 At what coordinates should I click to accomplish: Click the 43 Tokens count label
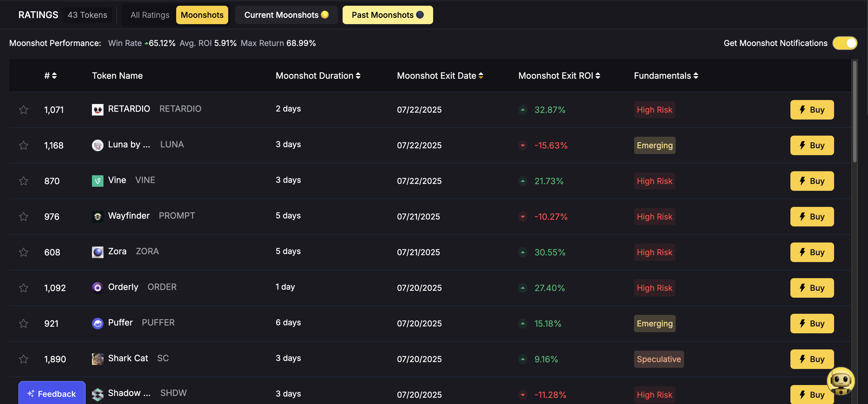(87, 15)
